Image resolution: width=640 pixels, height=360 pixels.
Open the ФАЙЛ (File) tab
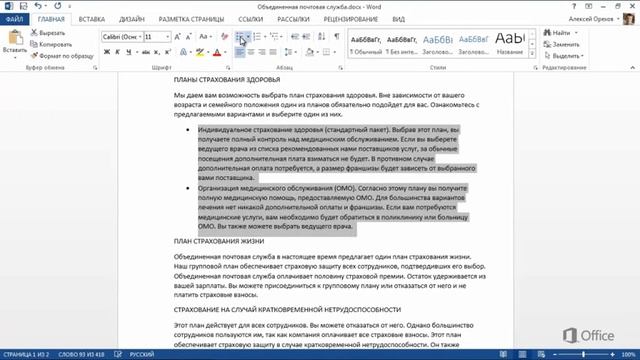(15, 19)
